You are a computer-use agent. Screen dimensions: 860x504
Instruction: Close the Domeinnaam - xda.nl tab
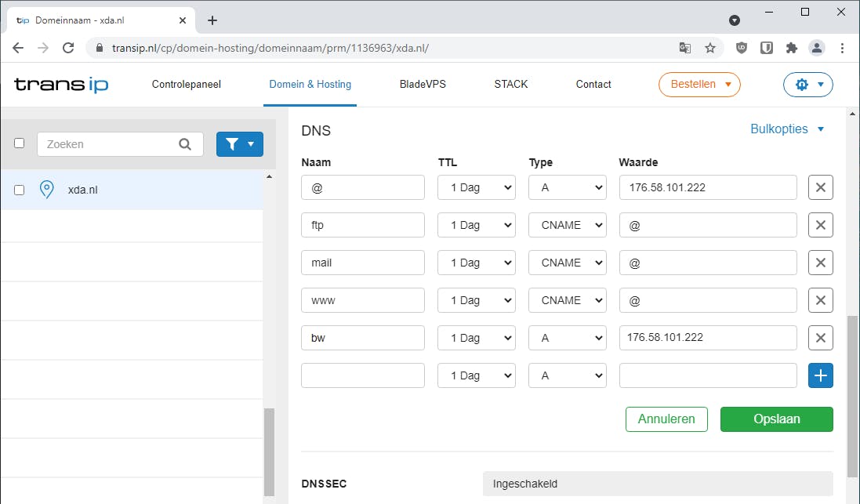(x=183, y=20)
